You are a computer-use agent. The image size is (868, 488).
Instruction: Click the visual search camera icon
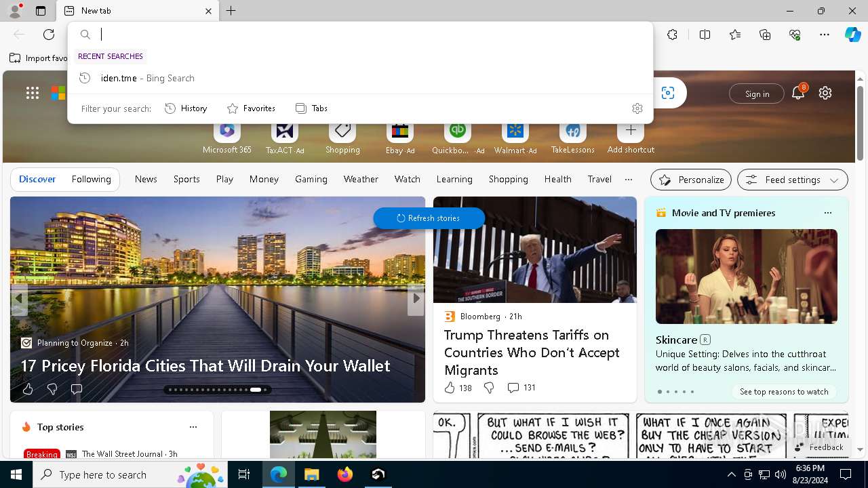coord(668,93)
